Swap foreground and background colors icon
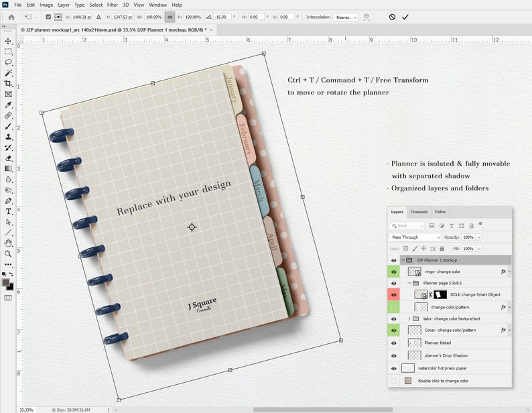The height and width of the screenshot is (413, 532). (11, 274)
